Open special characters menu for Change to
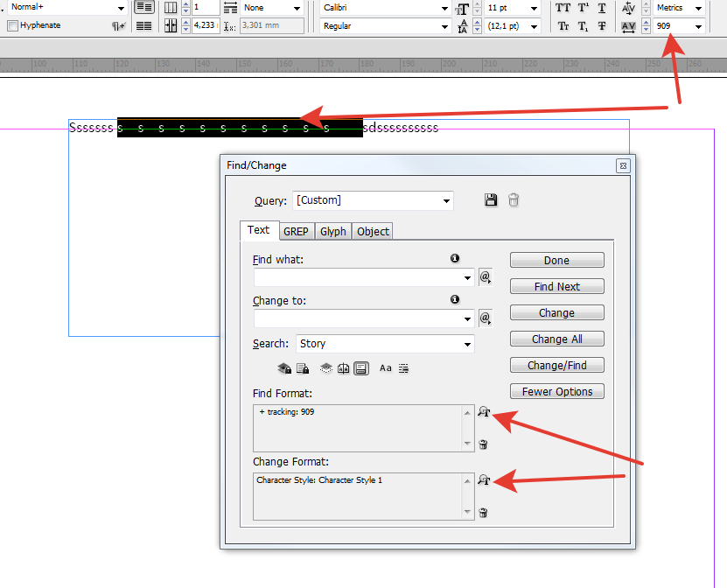727x588 pixels. point(486,318)
